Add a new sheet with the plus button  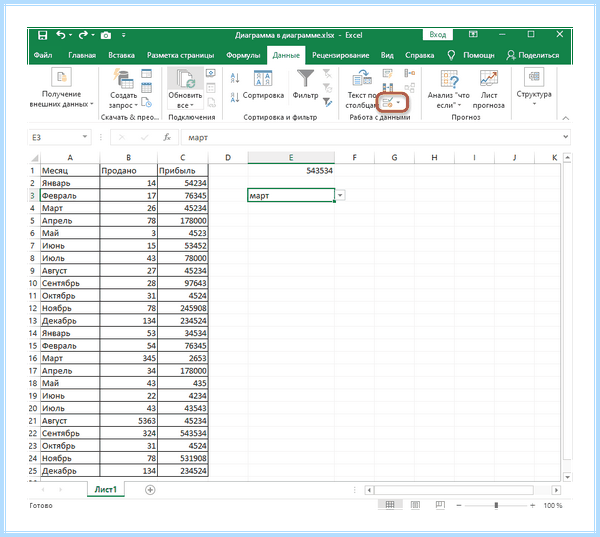[150, 490]
